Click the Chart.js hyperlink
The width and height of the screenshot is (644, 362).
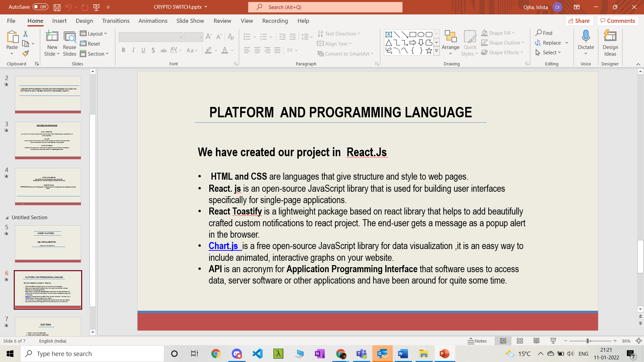tap(223, 246)
